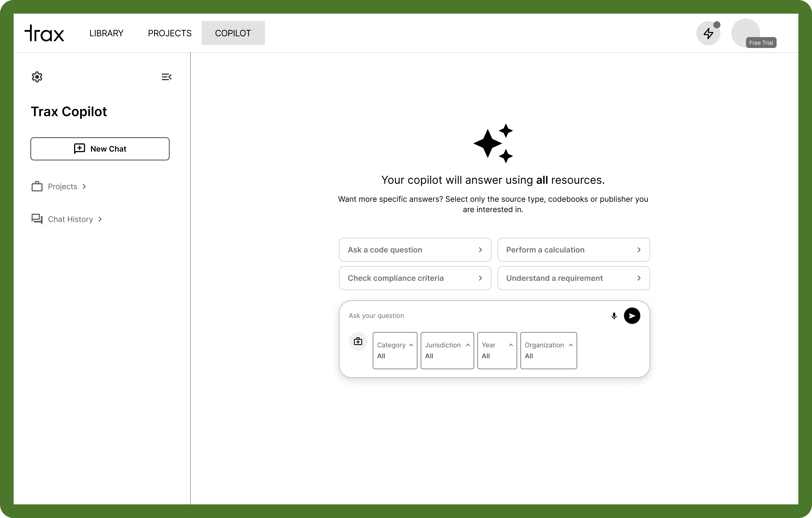
Task: Open the Category filter dropdown
Action: (x=395, y=350)
